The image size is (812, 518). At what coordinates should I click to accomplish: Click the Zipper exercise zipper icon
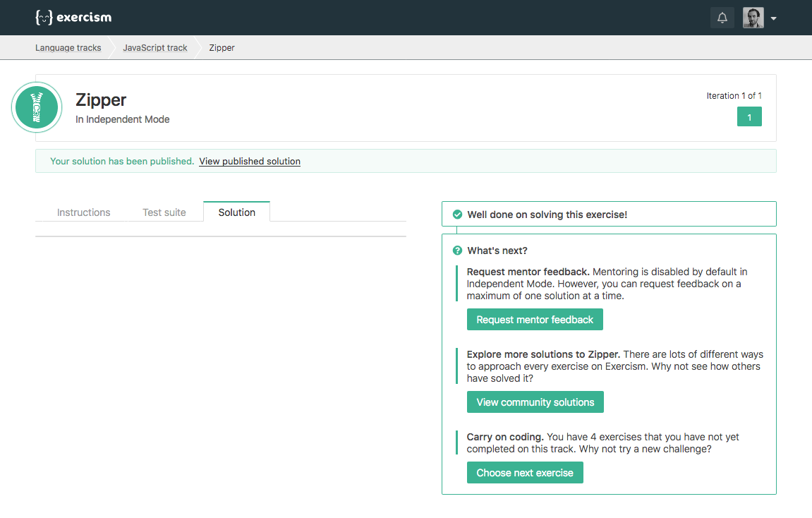tap(36, 107)
